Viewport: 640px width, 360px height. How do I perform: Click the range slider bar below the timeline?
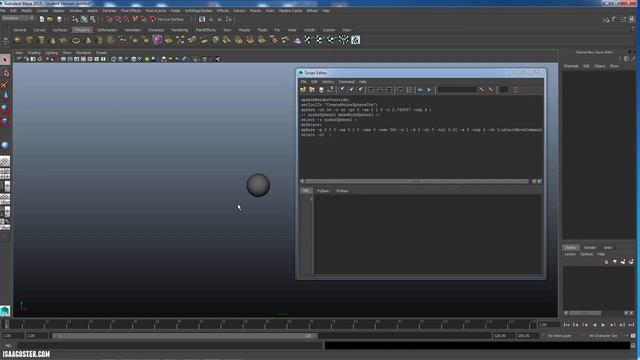click(184, 336)
